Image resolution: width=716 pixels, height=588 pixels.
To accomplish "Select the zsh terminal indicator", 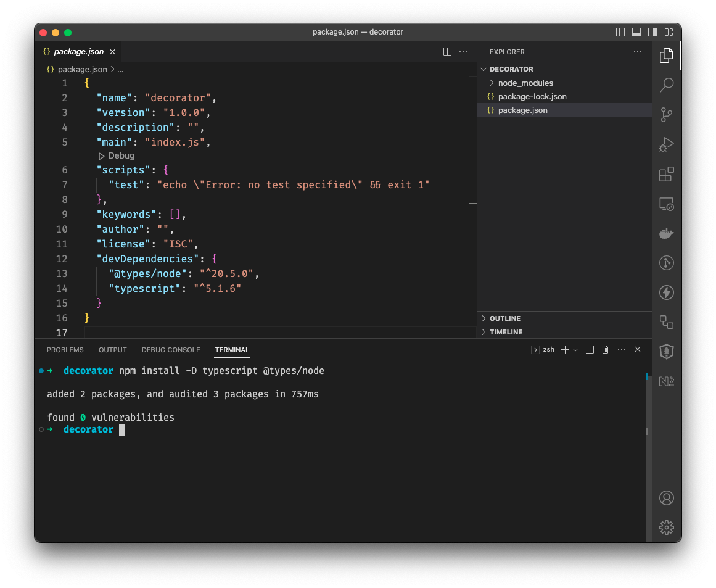I will point(543,349).
